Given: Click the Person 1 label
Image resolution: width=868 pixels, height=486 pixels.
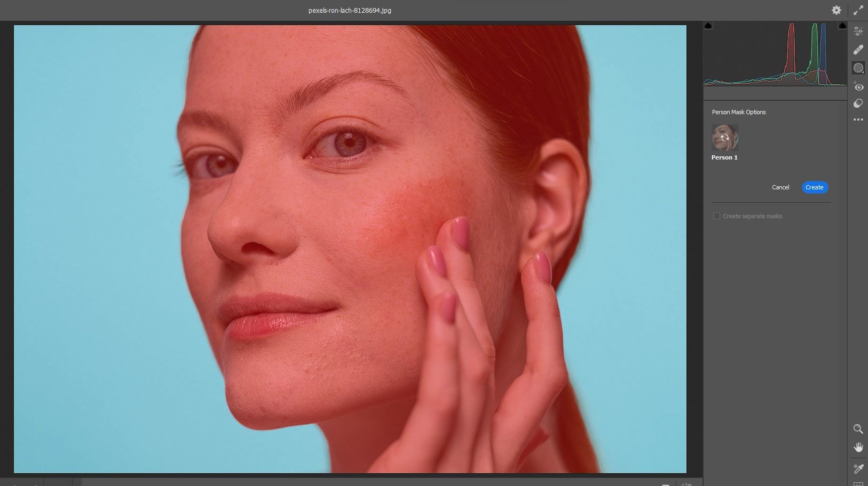Looking at the screenshot, I should (724, 157).
